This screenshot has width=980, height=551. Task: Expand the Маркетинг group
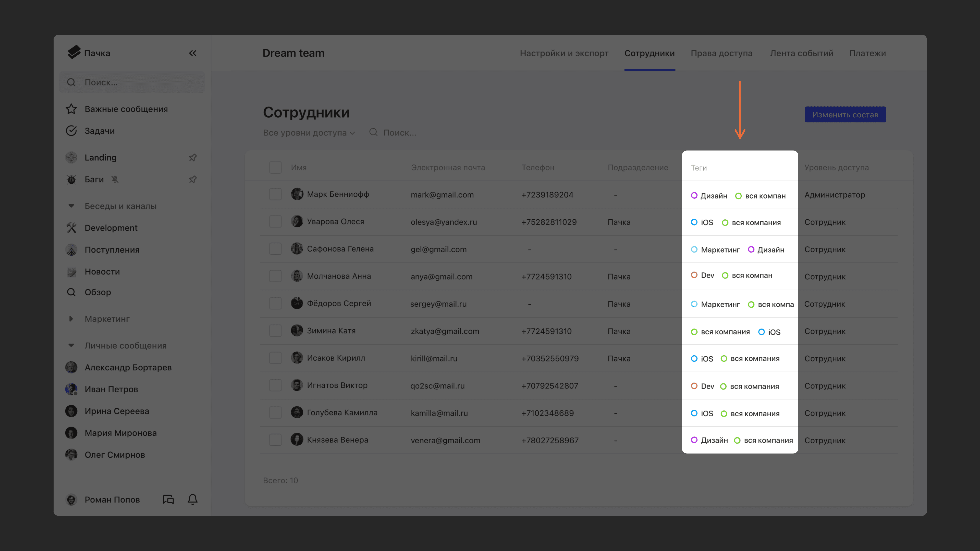tap(71, 319)
